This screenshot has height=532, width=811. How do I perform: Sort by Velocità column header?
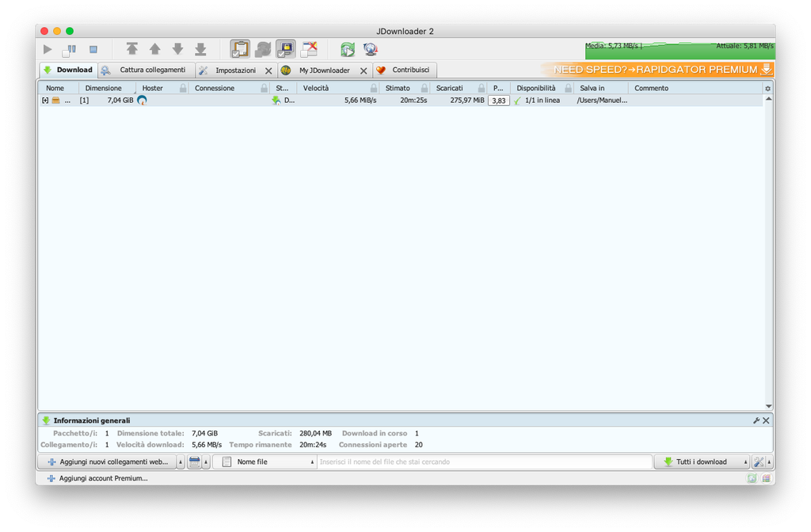click(x=315, y=88)
